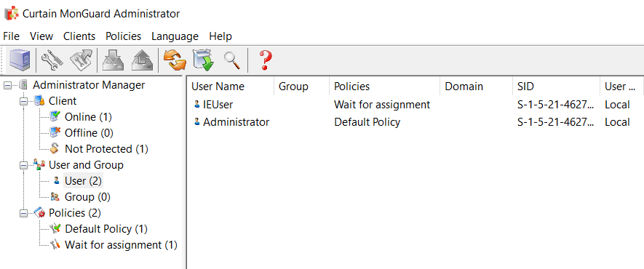Collapse the Client tree node
Screen dimensions: 644x269
[x=24, y=101]
